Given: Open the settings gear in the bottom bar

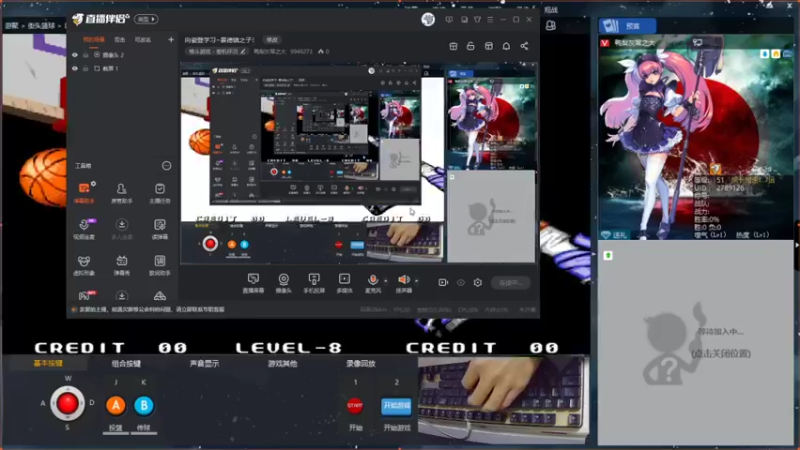Looking at the screenshot, I should [x=478, y=282].
